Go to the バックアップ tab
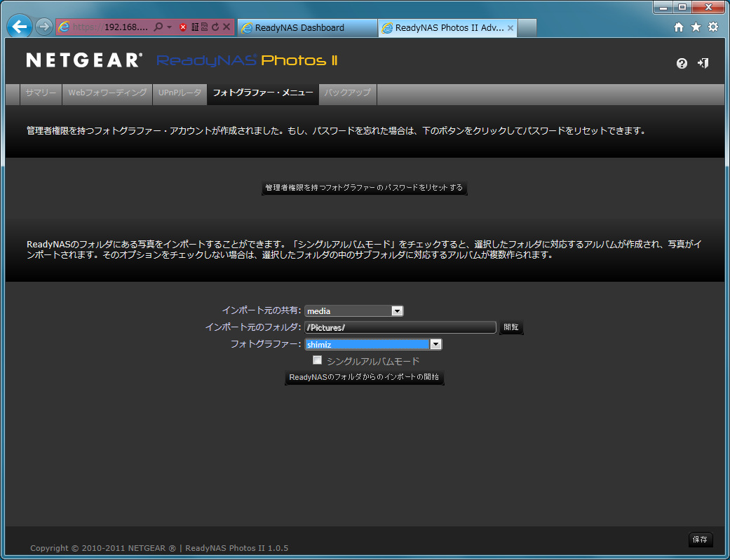 click(348, 93)
